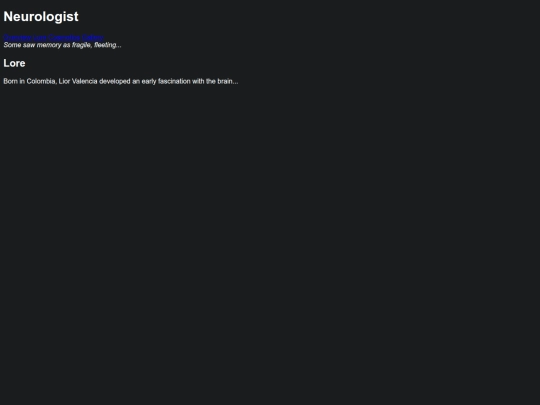Click the word Born starting lore paragraph
This screenshot has width=540, height=405.
(x=10, y=81)
